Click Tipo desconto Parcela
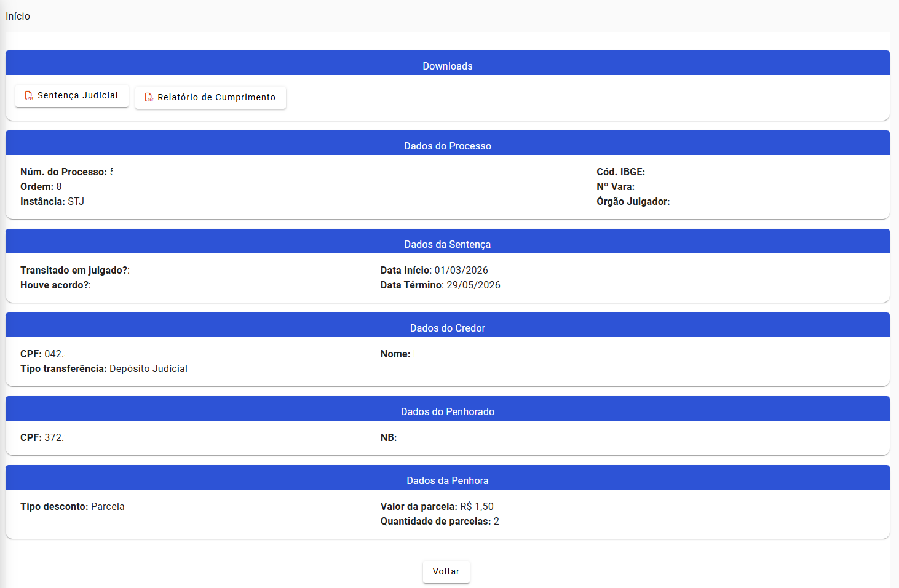The height and width of the screenshot is (588, 899). [73, 506]
